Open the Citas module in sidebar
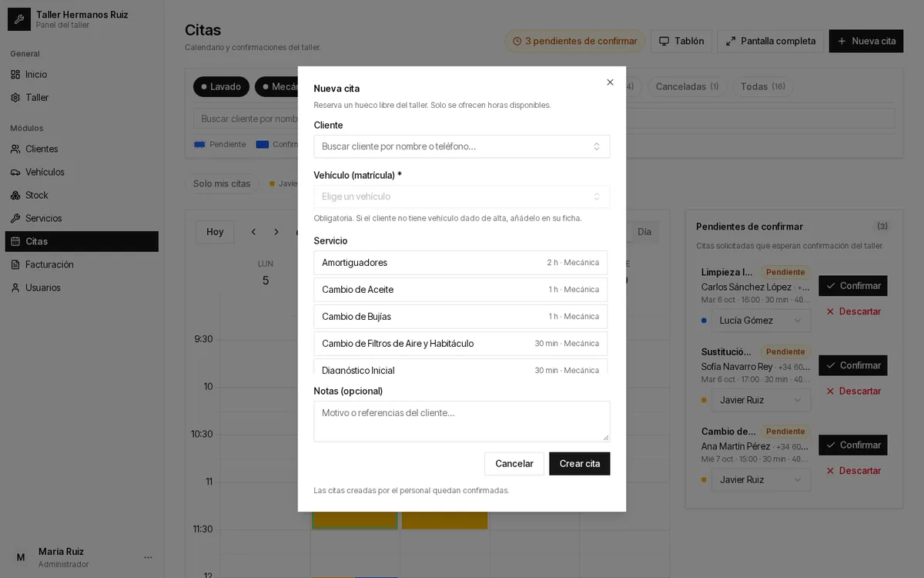The width and height of the screenshot is (924, 578). tap(82, 241)
